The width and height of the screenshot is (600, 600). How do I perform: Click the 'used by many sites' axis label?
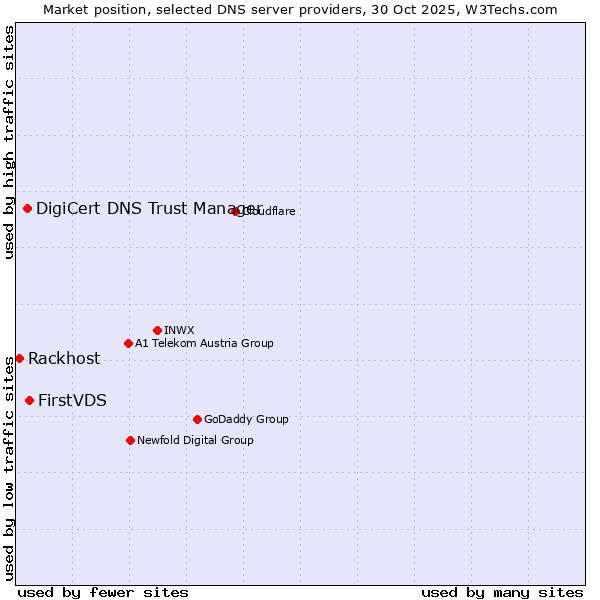pos(502,592)
